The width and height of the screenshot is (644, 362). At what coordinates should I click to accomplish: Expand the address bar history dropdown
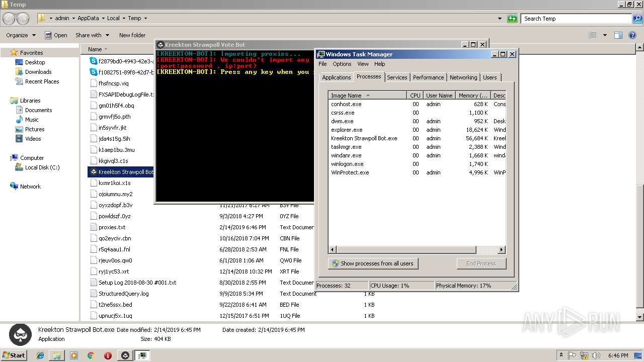[x=500, y=19]
